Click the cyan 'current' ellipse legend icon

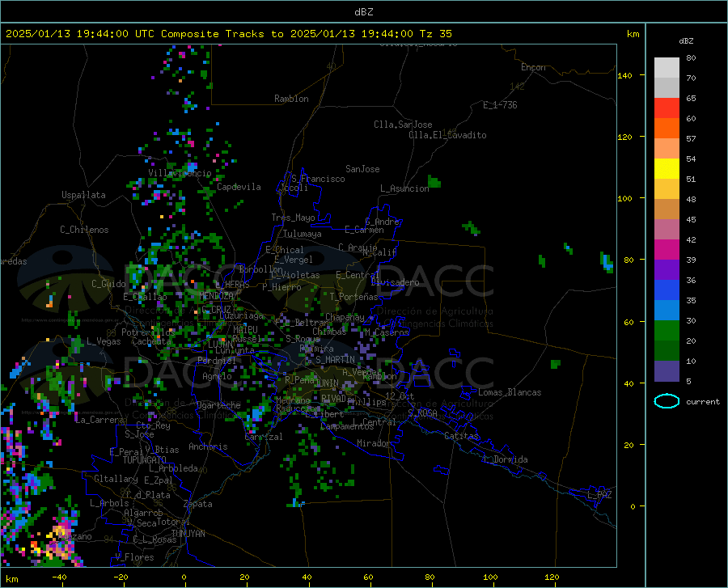point(667,401)
